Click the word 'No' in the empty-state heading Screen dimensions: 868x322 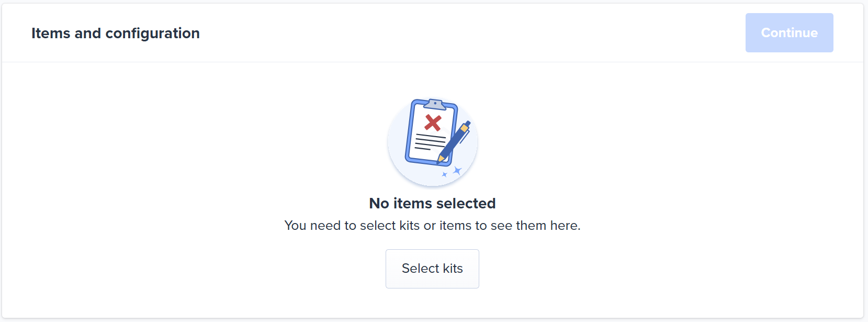pyautogui.click(x=379, y=203)
